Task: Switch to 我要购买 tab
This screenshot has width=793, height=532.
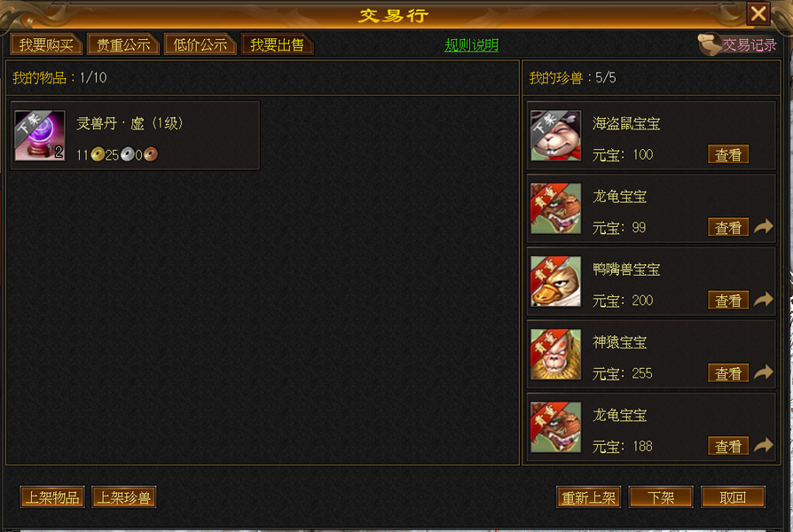Action: tap(46, 44)
